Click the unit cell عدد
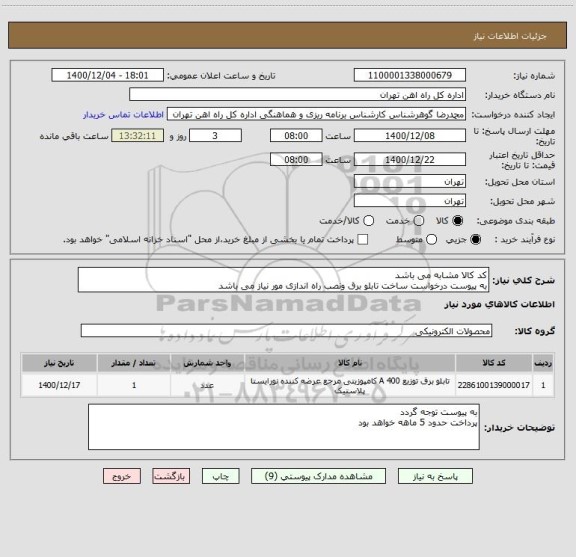Image resolution: width=576 pixels, height=557 pixels. (207, 385)
